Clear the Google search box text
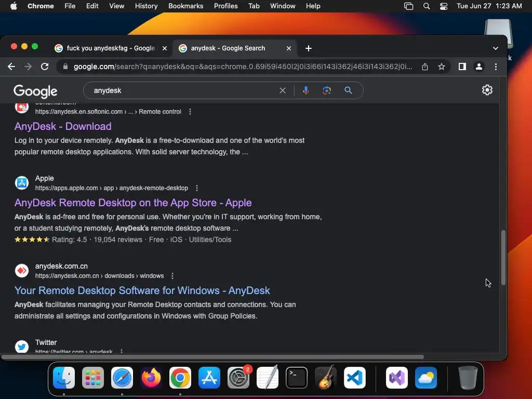 (282, 90)
